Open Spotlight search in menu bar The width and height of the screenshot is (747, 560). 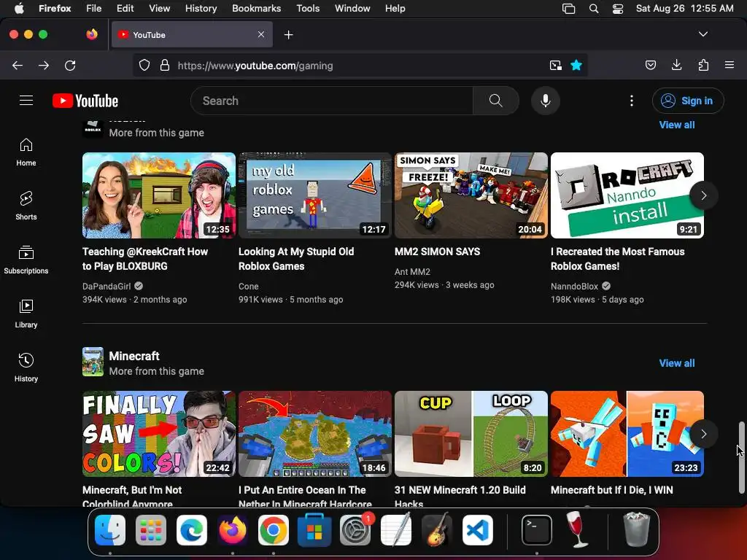click(594, 8)
